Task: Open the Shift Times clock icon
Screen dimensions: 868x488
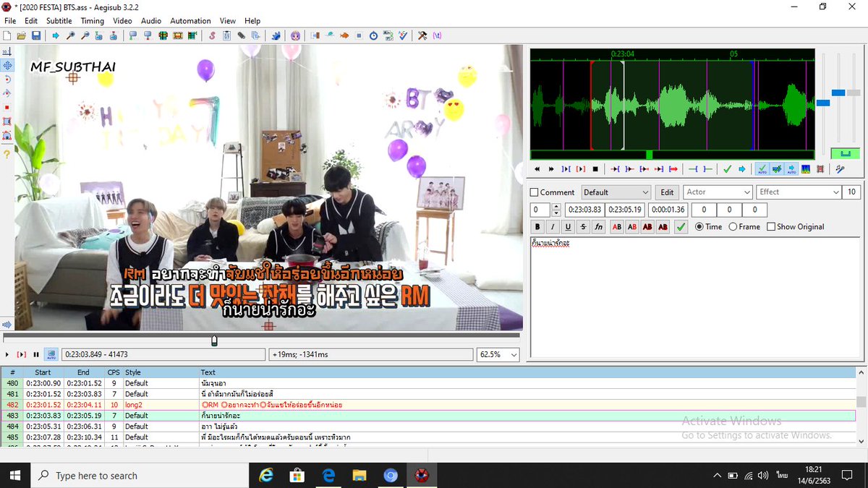Action: [x=373, y=35]
